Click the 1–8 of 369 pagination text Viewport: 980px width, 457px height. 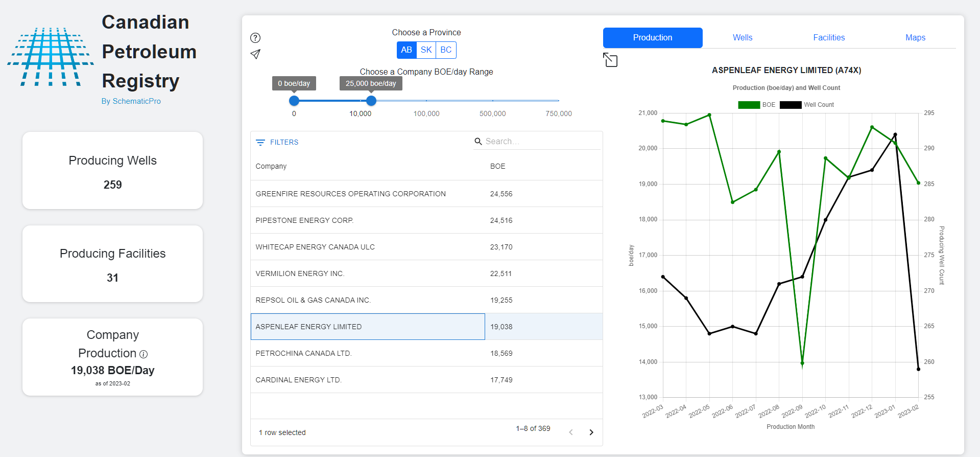[533, 428]
